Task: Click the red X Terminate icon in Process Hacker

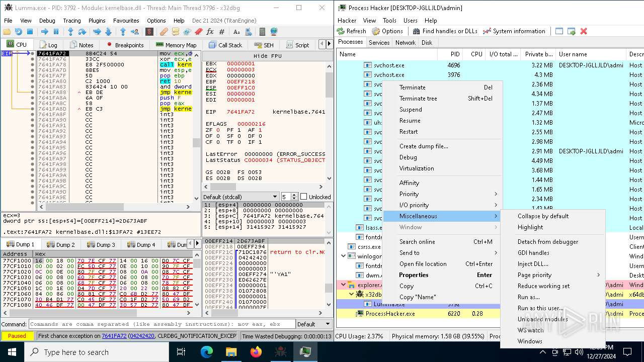Action: point(584,31)
